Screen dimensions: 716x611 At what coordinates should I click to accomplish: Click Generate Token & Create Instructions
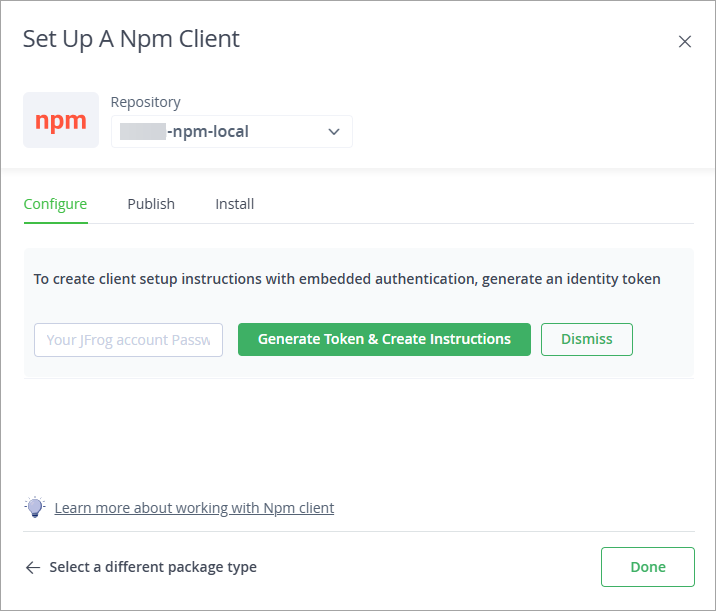click(x=384, y=339)
